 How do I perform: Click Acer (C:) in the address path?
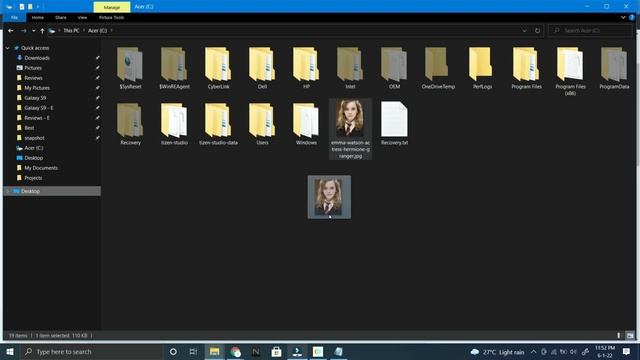(98, 31)
